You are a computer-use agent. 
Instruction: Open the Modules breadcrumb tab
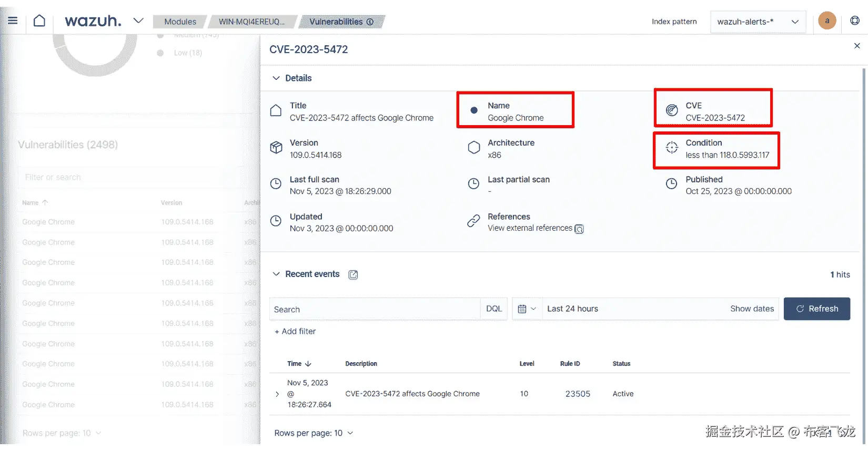[180, 22]
